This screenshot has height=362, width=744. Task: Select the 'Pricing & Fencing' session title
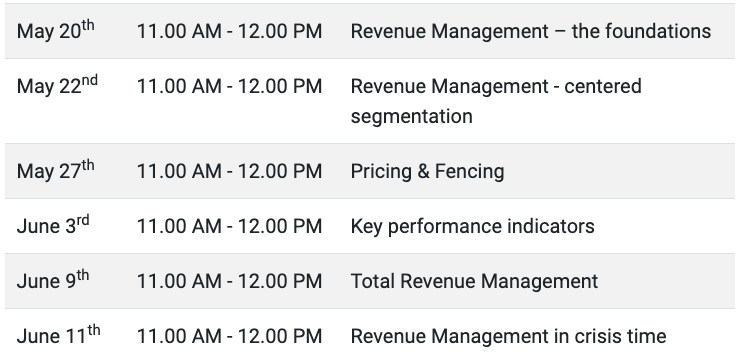click(427, 171)
